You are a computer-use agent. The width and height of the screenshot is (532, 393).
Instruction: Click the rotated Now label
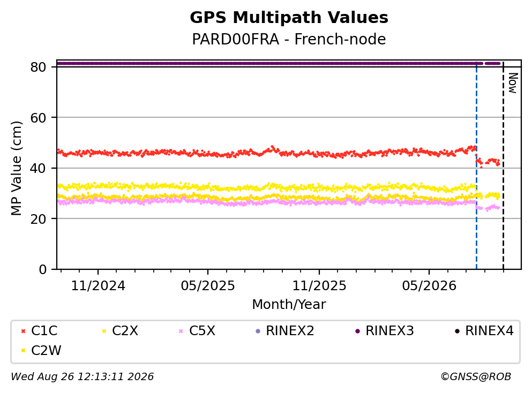(x=513, y=83)
